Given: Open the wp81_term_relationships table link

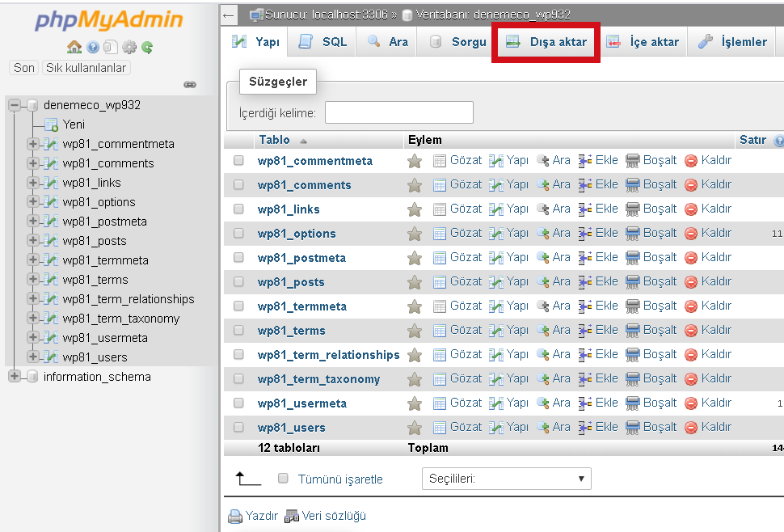Looking at the screenshot, I should point(328,355).
